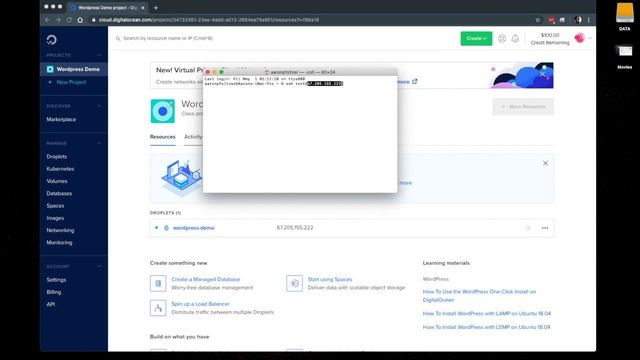Open Spaces in sidebar
The width and height of the screenshot is (640, 360).
(x=55, y=206)
